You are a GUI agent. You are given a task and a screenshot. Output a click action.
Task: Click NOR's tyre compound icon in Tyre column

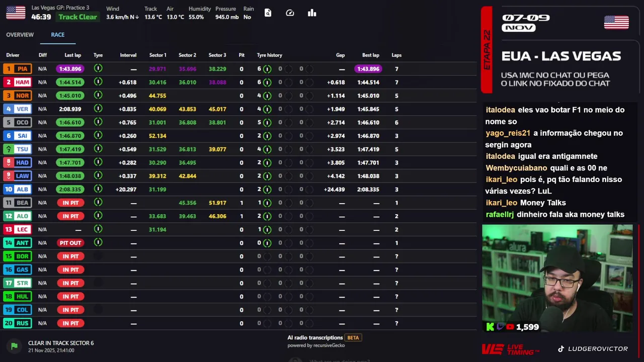[x=98, y=95]
